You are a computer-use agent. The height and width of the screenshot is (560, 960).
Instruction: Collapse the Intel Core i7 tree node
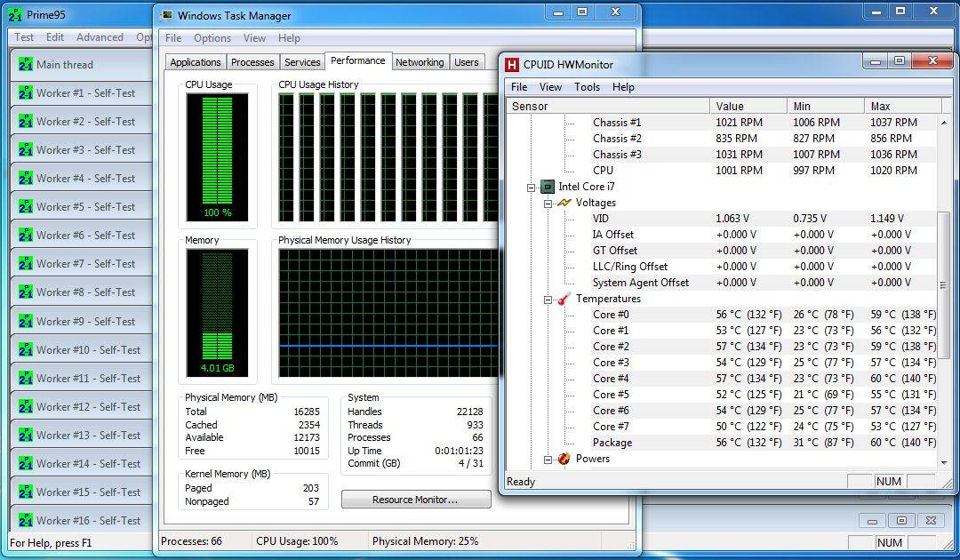[x=532, y=188]
